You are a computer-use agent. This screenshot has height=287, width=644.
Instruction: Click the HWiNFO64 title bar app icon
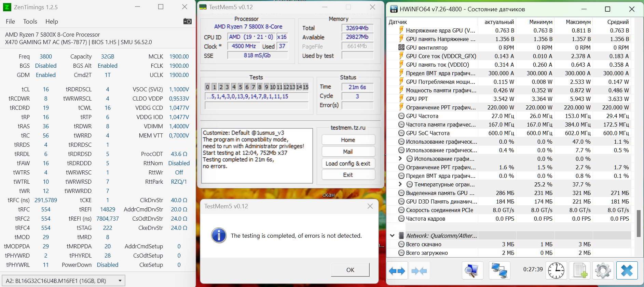394,9
